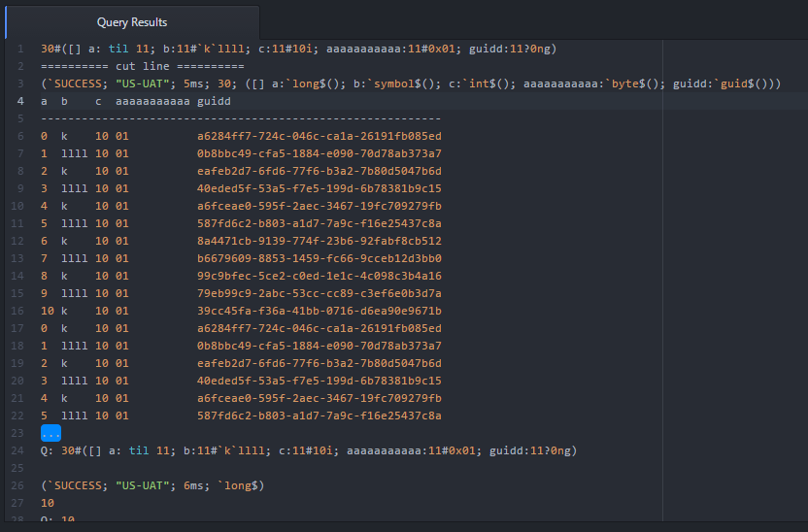
Task: Click the dashed separator on line 5
Action: [x=241, y=119]
